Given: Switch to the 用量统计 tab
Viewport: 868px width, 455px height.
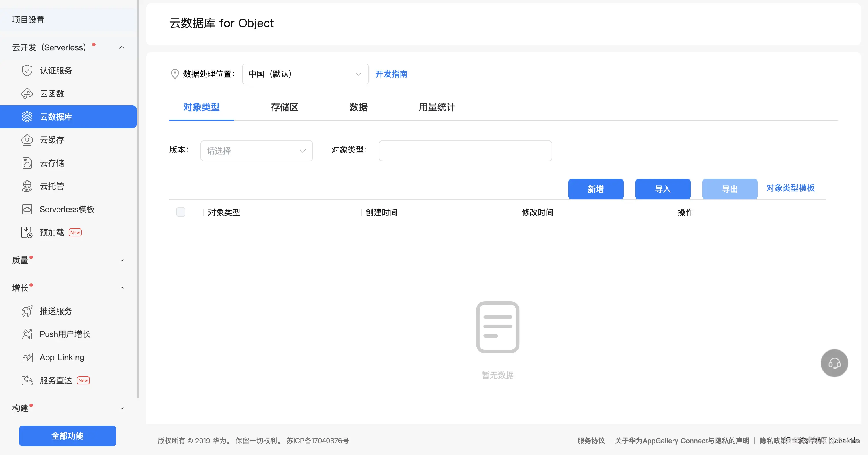Looking at the screenshot, I should pos(437,107).
